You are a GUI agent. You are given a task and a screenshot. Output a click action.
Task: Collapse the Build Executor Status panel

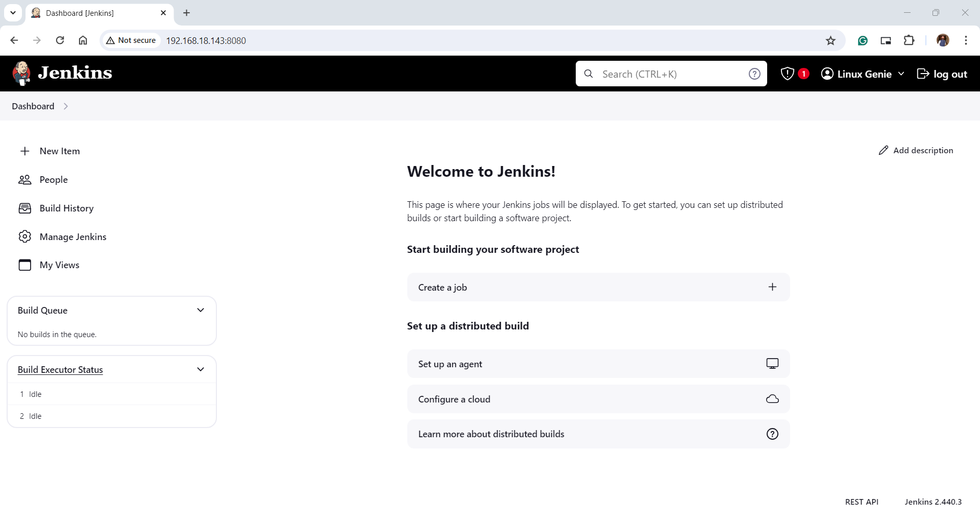pos(201,369)
